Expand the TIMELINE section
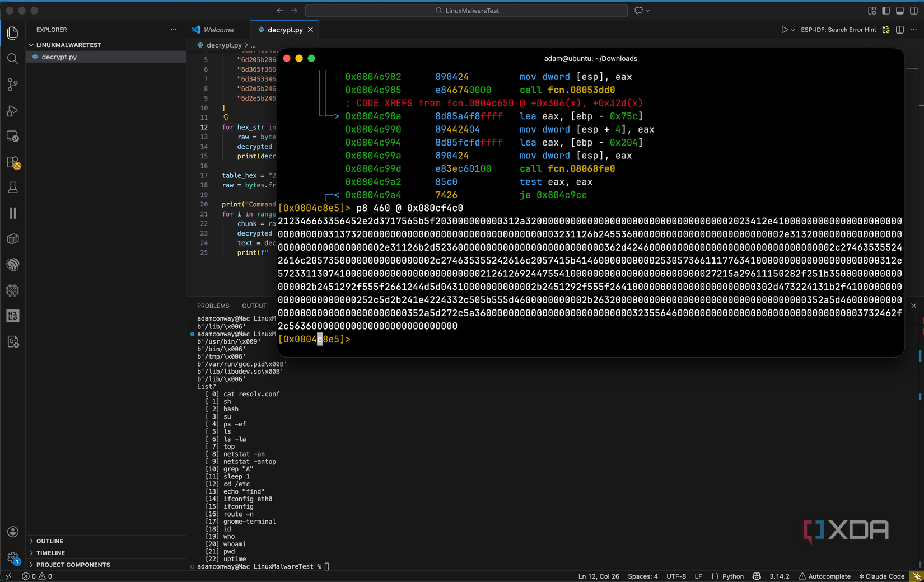 [x=51, y=553]
